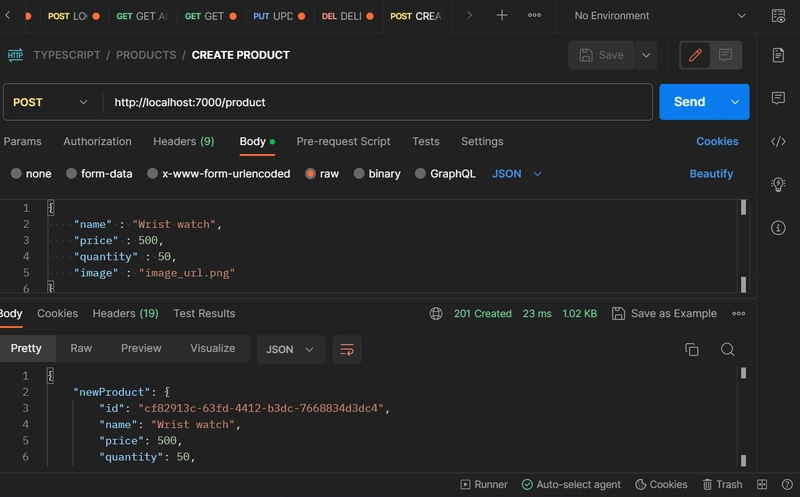800x497 pixels.
Task: Show previous tabs with left arrow
Action: (8, 15)
